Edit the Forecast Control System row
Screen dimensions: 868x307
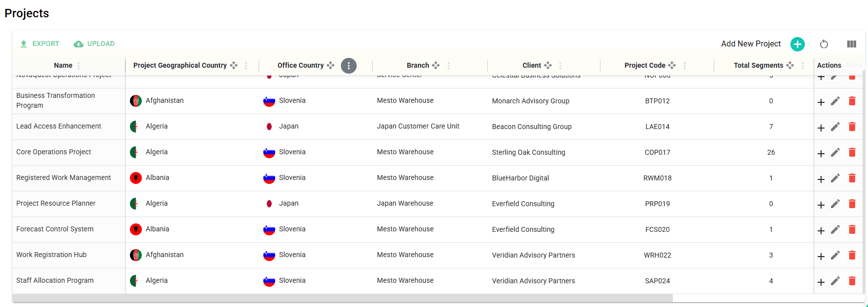835,229
